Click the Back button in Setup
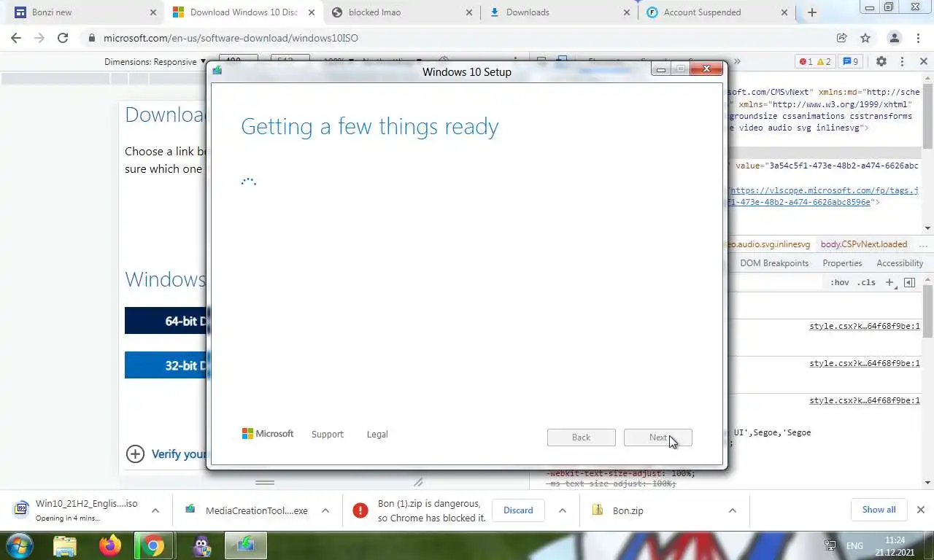Viewport: 934px width, 560px height. (582, 437)
